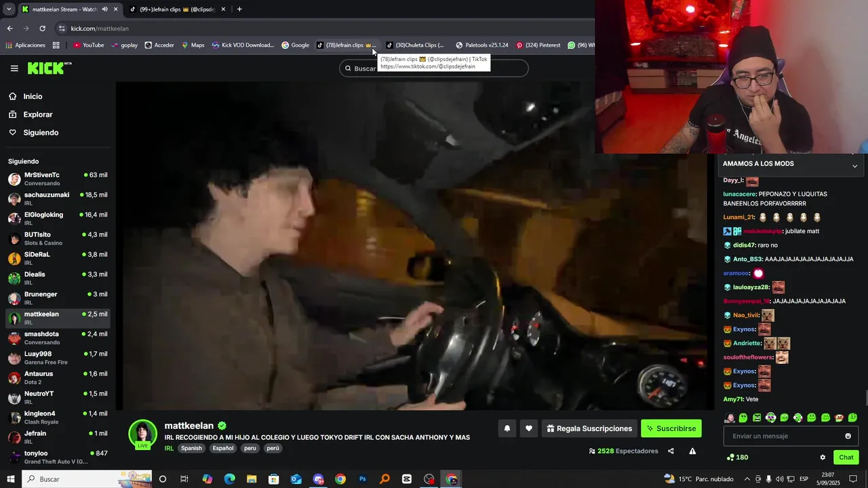868x488 pixels.
Task: Select Jefrain in following list
Action: 58,437
